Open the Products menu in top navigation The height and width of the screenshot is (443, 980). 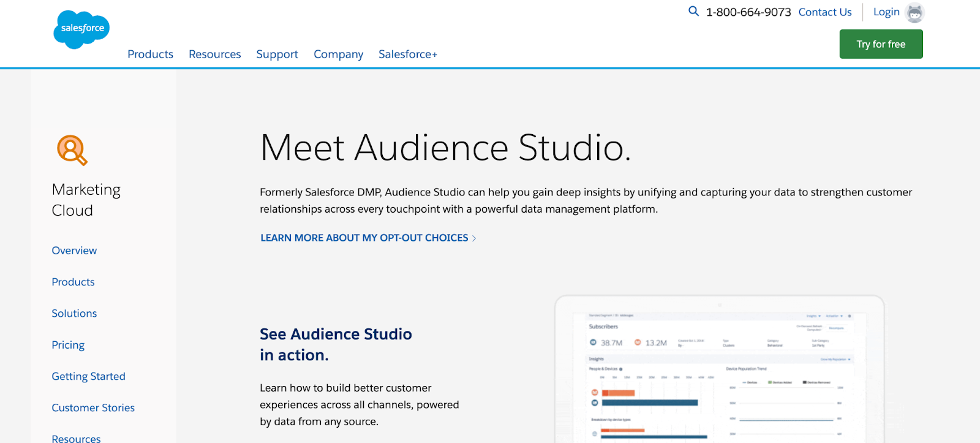coord(150,54)
